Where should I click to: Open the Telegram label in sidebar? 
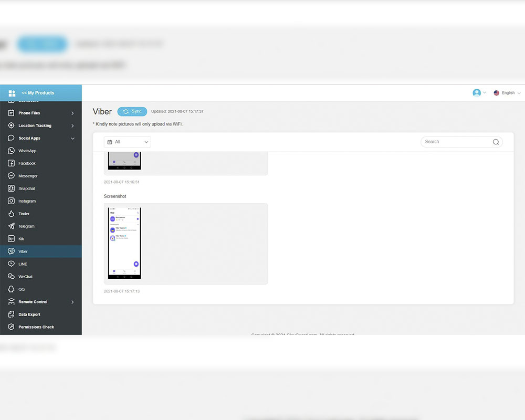[x=26, y=226]
